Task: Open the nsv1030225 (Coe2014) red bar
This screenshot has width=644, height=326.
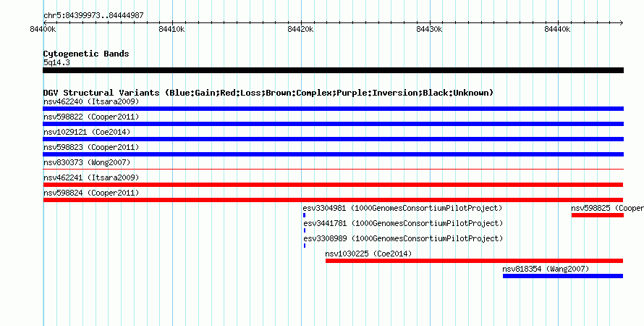Action: (475, 261)
